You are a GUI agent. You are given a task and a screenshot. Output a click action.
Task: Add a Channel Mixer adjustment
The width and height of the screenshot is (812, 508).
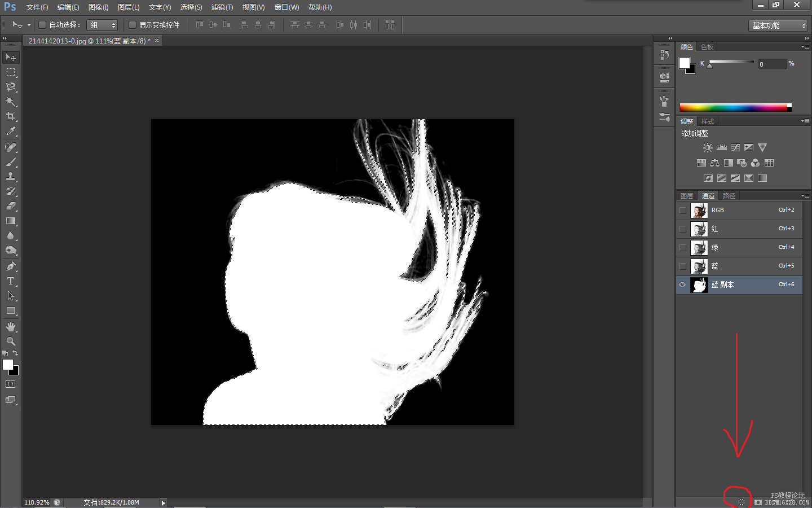click(x=756, y=163)
